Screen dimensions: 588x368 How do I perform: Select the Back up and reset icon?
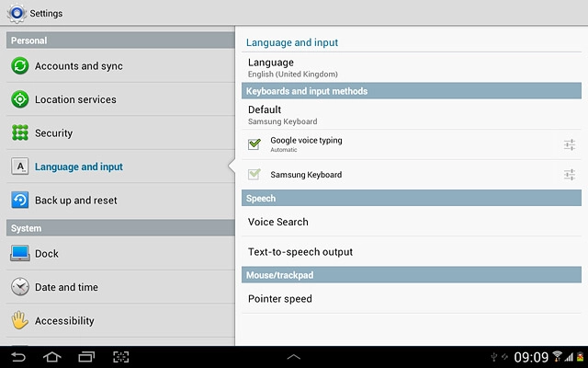(x=19, y=201)
